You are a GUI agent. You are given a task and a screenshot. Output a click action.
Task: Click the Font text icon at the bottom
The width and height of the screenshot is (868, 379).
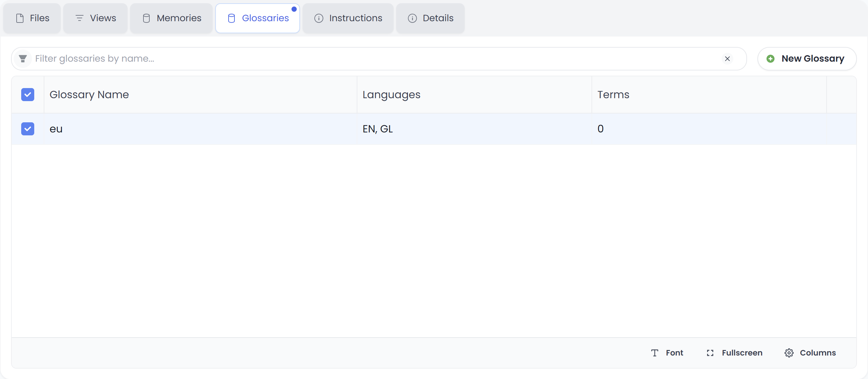click(x=654, y=353)
